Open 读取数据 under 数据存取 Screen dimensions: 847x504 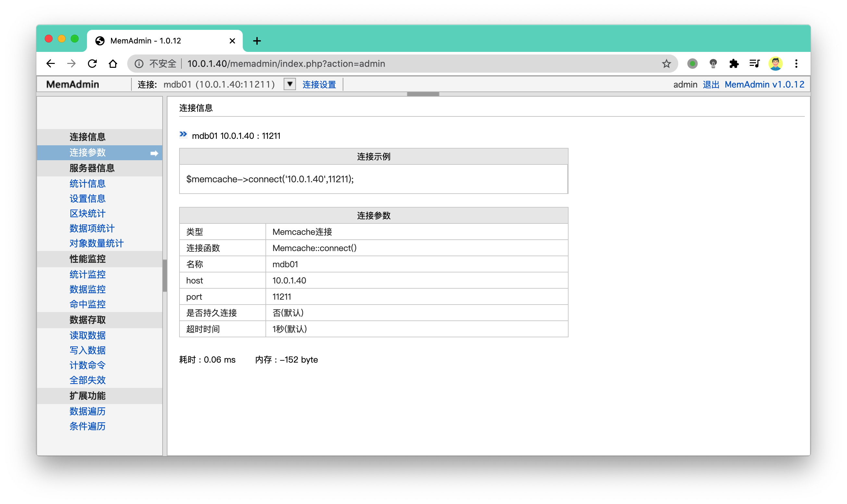click(87, 336)
